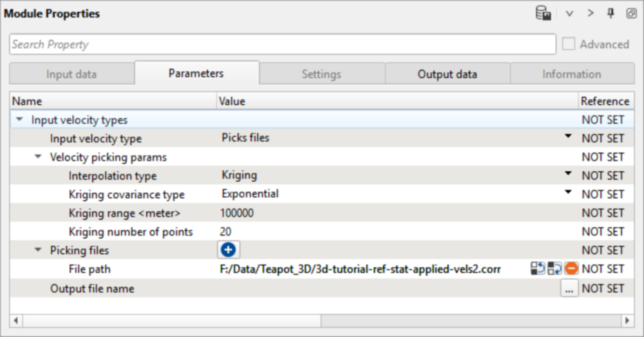Open the Interpolation type dropdown

[x=568, y=174]
